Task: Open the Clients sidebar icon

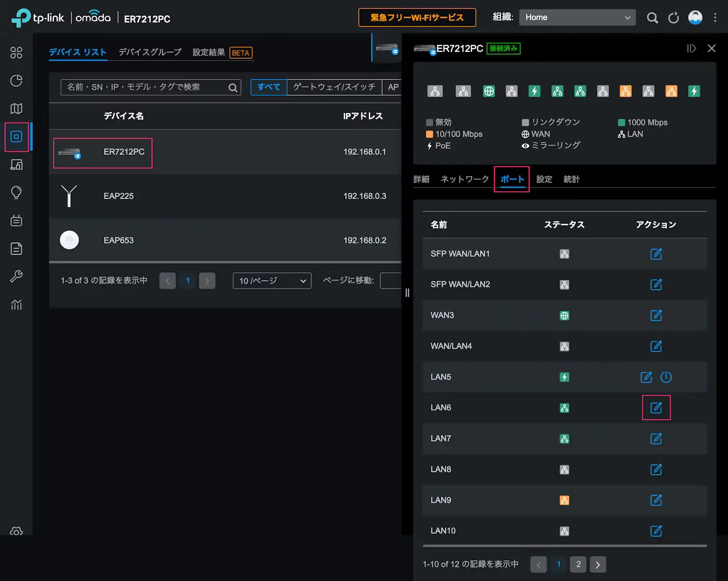Action: [x=16, y=165]
